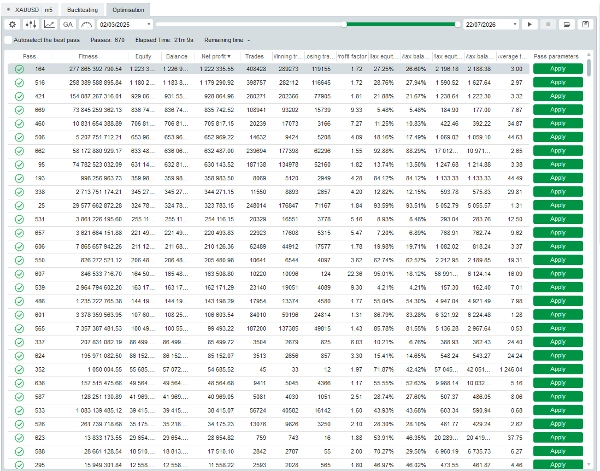Click the chart line icon in toolbar
Image resolution: width=600 pixels, height=471 pixels.
point(49,24)
